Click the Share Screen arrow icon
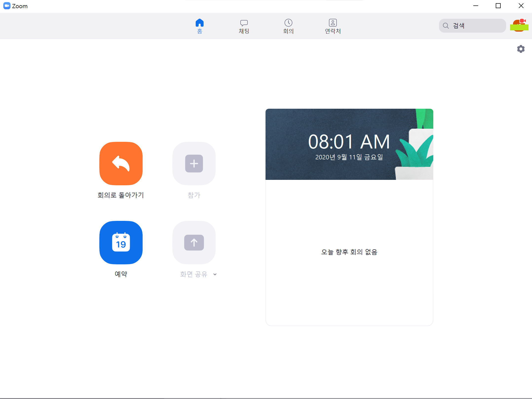The height and width of the screenshot is (399, 532). point(194,242)
